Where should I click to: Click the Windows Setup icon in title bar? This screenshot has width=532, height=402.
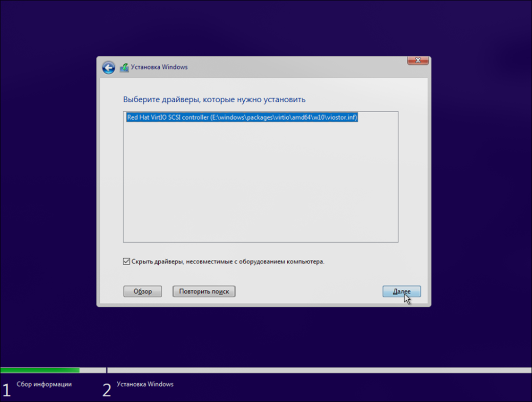point(124,68)
